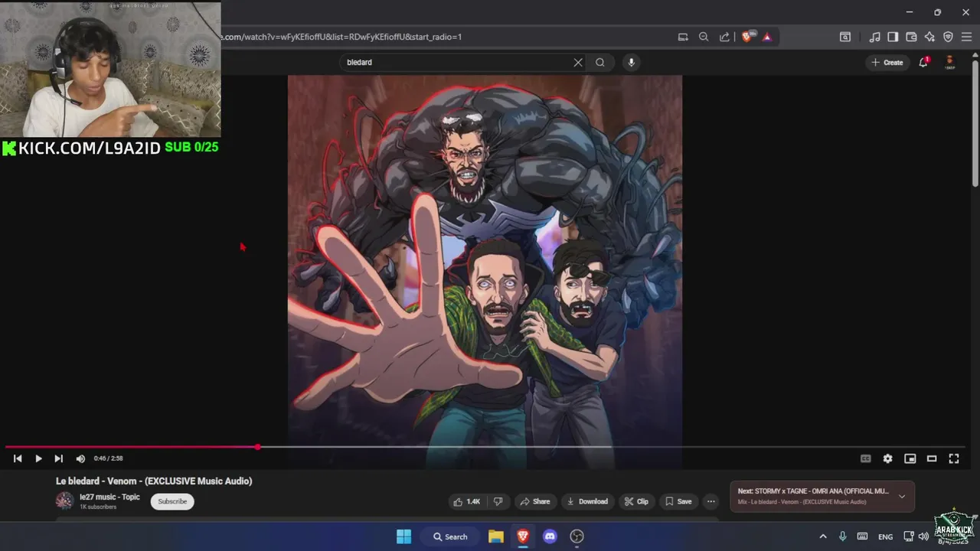Screen dimensions: 980x551
Task: Click the 0:46 / 2:58 time display
Action: [108, 458]
